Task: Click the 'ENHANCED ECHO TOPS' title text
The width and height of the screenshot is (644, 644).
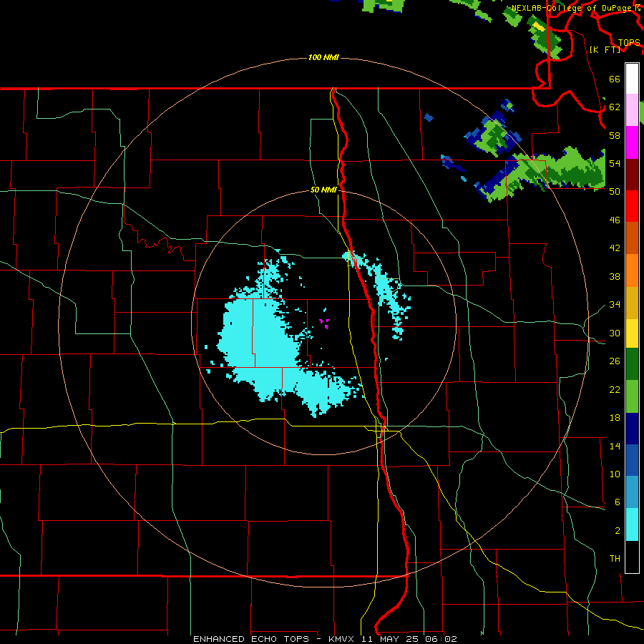Action: 251,639
